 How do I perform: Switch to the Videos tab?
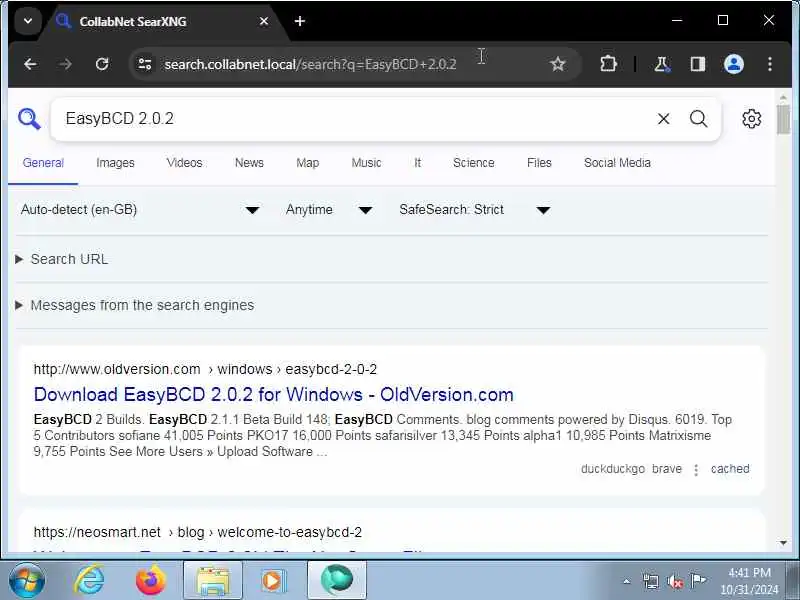184,163
